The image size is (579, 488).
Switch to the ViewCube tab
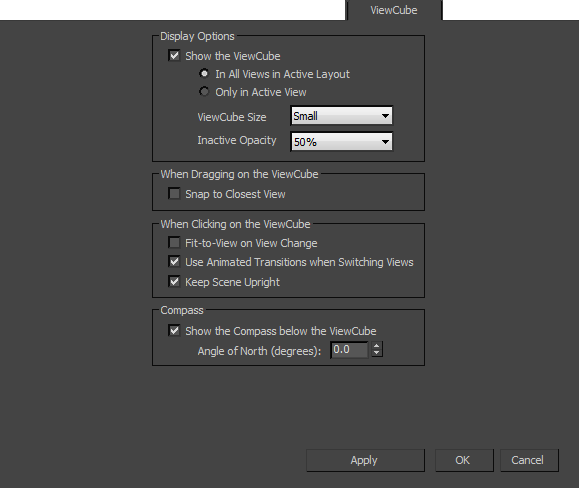click(394, 10)
